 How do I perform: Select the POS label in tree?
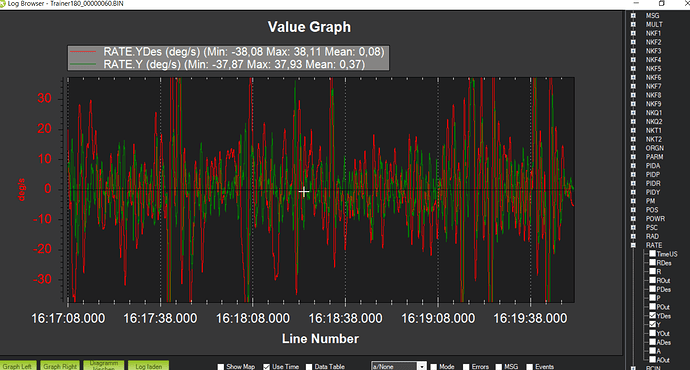click(x=652, y=210)
